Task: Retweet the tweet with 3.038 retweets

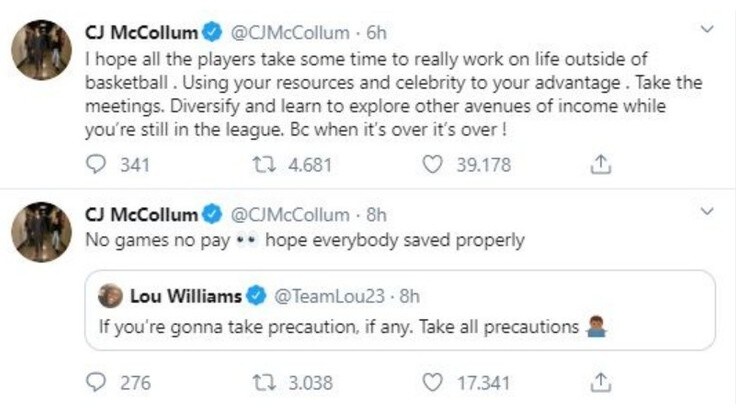Action: [x=264, y=383]
